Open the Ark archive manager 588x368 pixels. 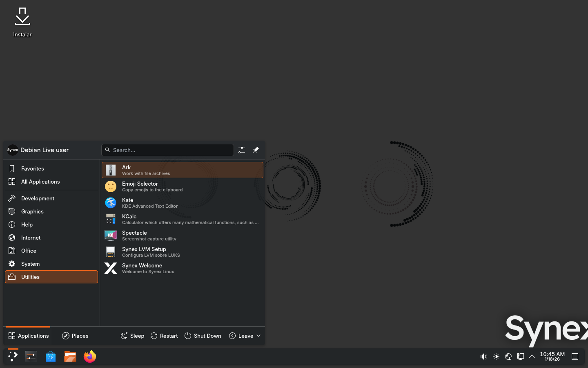[x=182, y=170]
